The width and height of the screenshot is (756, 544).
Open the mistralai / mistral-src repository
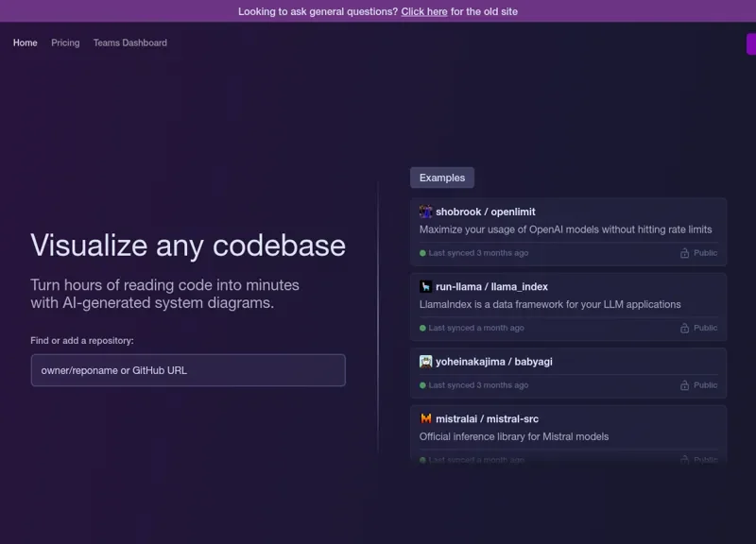coord(487,418)
